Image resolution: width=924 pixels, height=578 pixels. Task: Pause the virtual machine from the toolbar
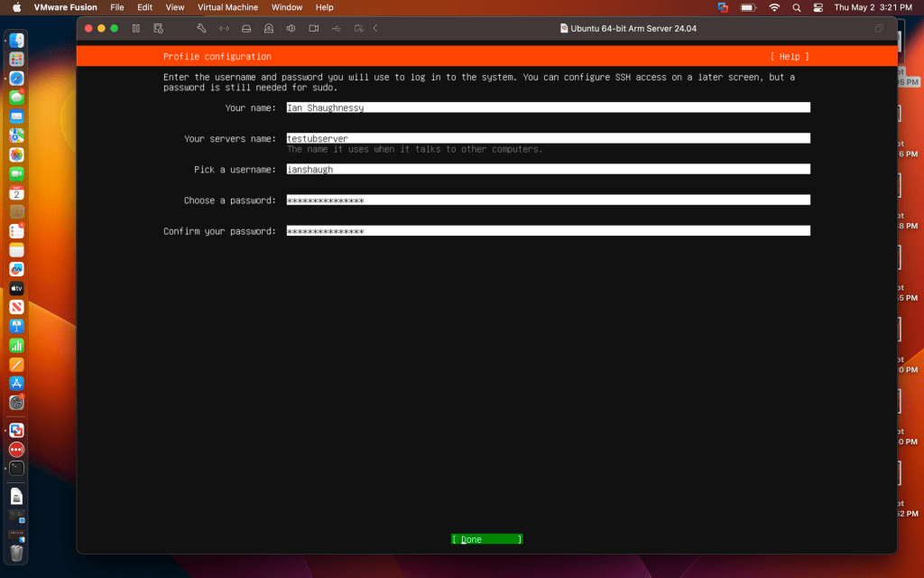point(136,29)
